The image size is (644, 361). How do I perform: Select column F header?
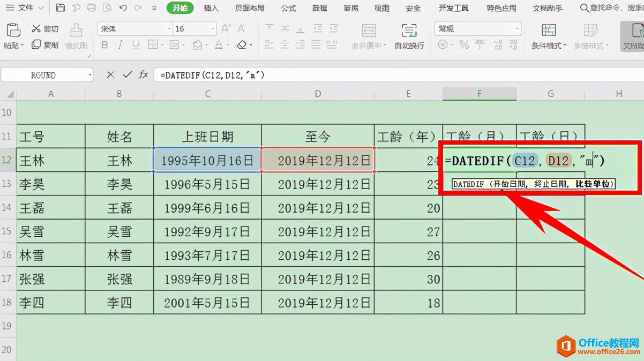click(480, 94)
